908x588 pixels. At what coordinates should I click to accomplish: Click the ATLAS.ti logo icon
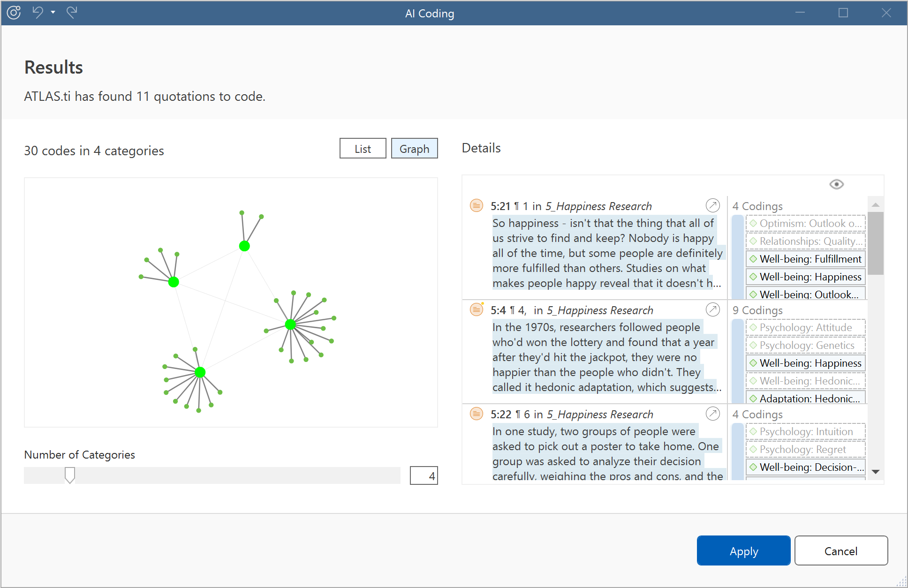(x=14, y=13)
